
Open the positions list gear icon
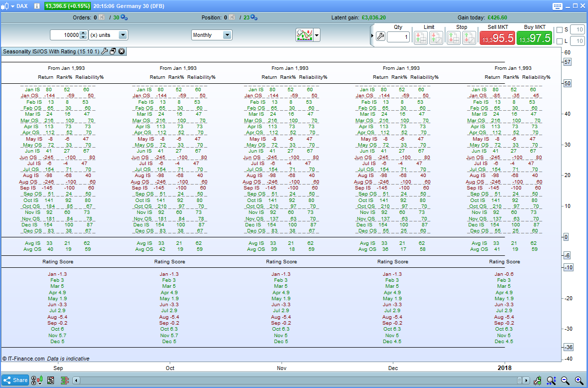tap(254, 17)
